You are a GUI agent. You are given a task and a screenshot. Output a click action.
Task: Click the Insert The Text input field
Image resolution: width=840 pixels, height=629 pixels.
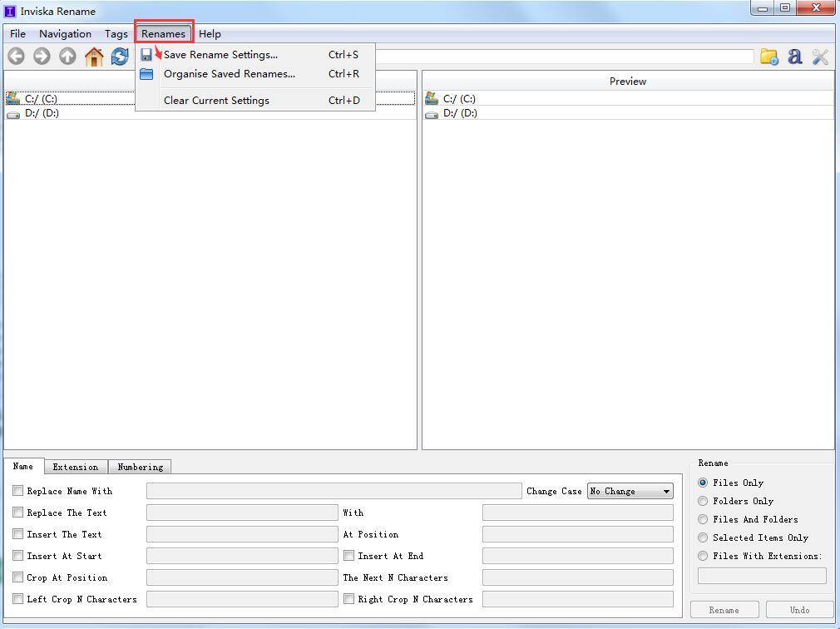pyautogui.click(x=242, y=534)
